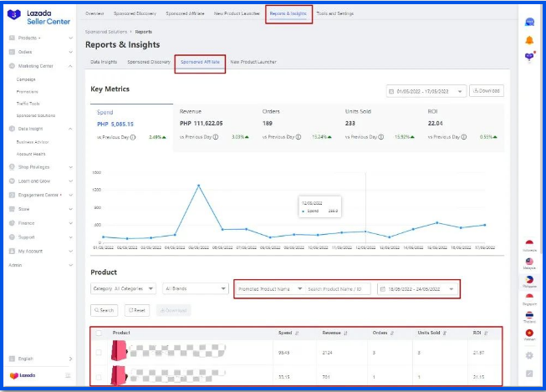Check the first product row checkbox
This screenshot has height=392, width=546.
point(99,353)
